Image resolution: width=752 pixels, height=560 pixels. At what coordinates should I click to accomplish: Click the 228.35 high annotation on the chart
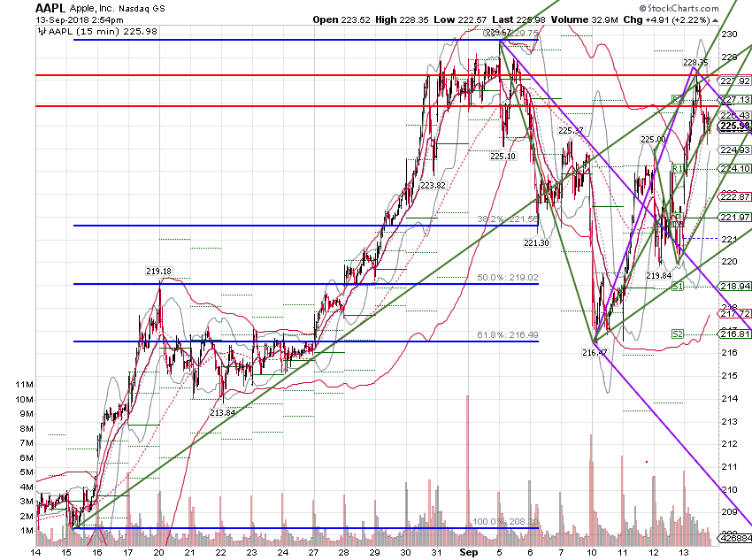[695, 62]
